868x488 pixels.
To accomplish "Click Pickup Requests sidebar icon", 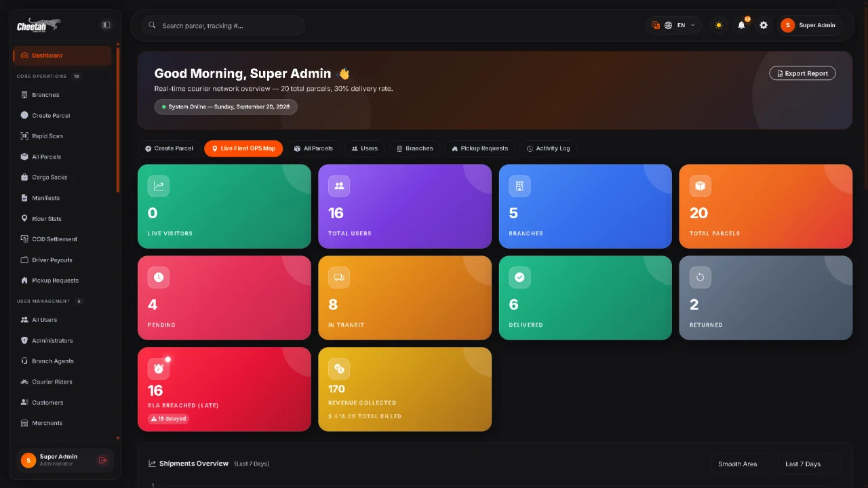I will coord(24,281).
